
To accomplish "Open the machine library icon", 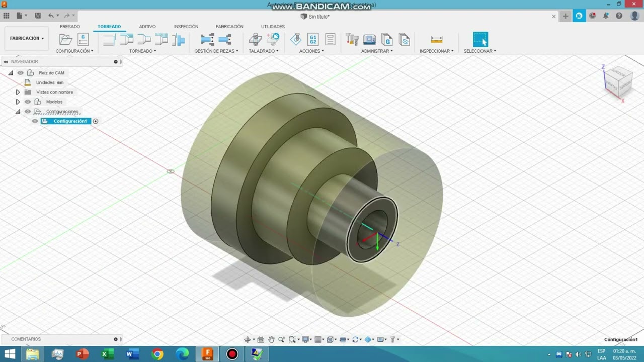I will tap(369, 39).
